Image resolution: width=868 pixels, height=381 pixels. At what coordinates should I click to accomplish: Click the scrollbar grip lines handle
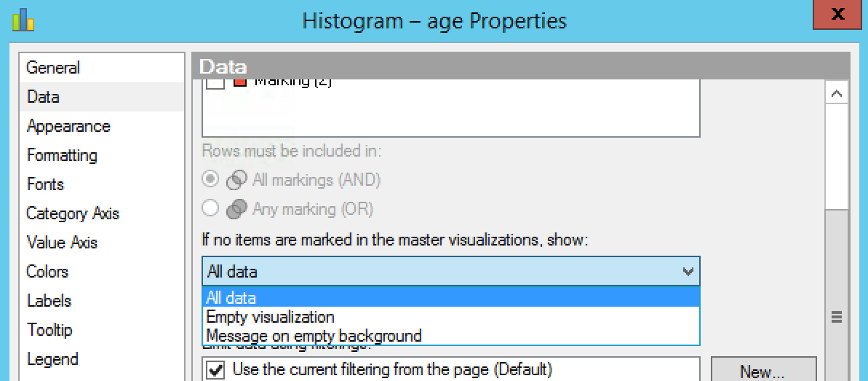[x=837, y=317]
